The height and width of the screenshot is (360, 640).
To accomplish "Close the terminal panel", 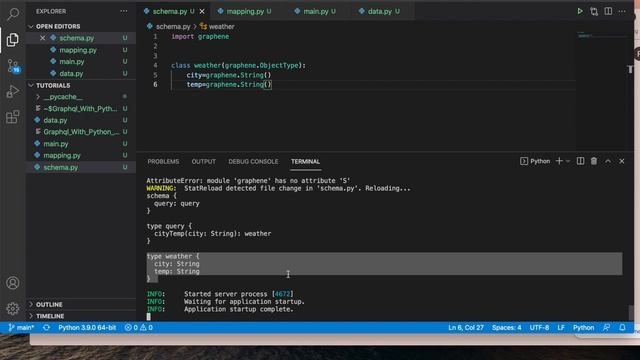I will click(622, 161).
